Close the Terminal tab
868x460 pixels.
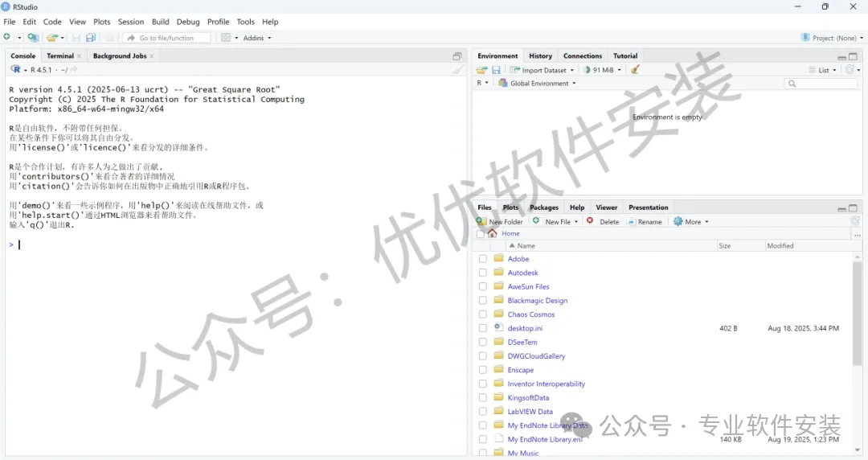click(x=79, y=56)
